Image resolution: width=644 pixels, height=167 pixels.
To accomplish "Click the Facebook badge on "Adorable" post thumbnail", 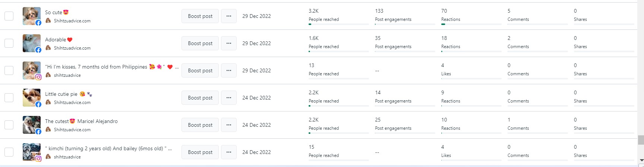I will (38, 50).
